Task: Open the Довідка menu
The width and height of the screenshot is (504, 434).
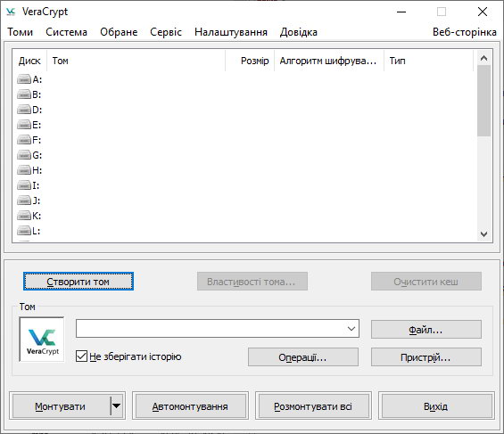Action: pos(298,32)
